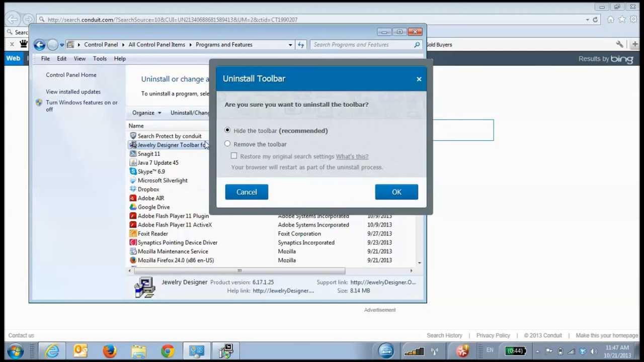This screenshot has width=644, height=362.
Task: Click the Adobe AIR icon
Action: coord(133,198)
